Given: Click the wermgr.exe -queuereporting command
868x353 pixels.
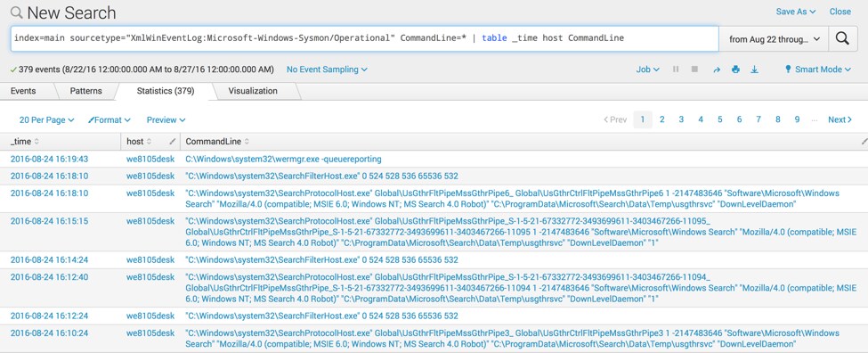Looking at the screenshot, I should (x=283, y=159).
